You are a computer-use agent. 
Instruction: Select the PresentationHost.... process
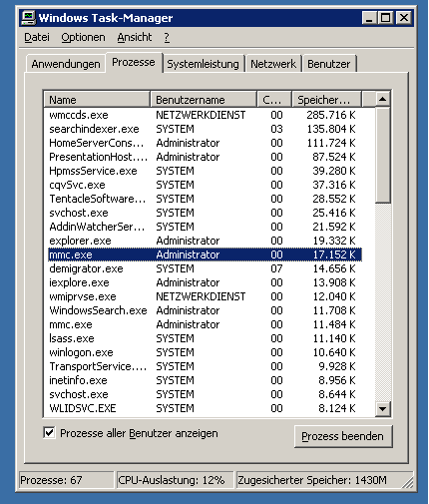point(205,157)
